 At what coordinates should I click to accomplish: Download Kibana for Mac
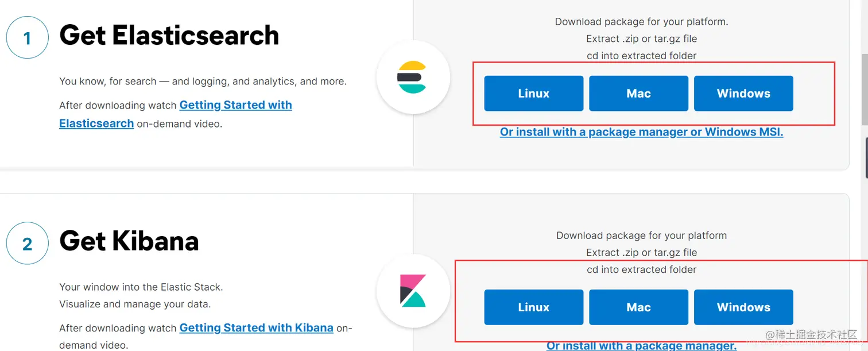click(x=638, y=307)
